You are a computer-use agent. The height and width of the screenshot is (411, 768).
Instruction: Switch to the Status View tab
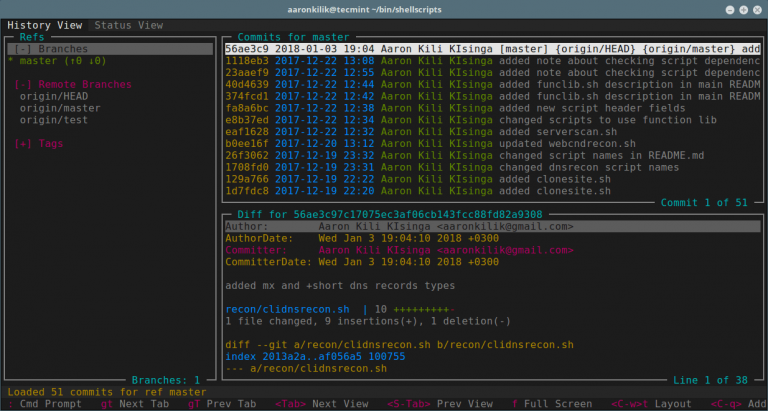128,25
